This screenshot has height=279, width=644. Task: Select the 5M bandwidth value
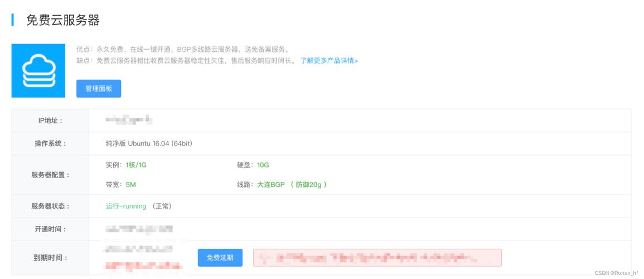tap(130, 185)
